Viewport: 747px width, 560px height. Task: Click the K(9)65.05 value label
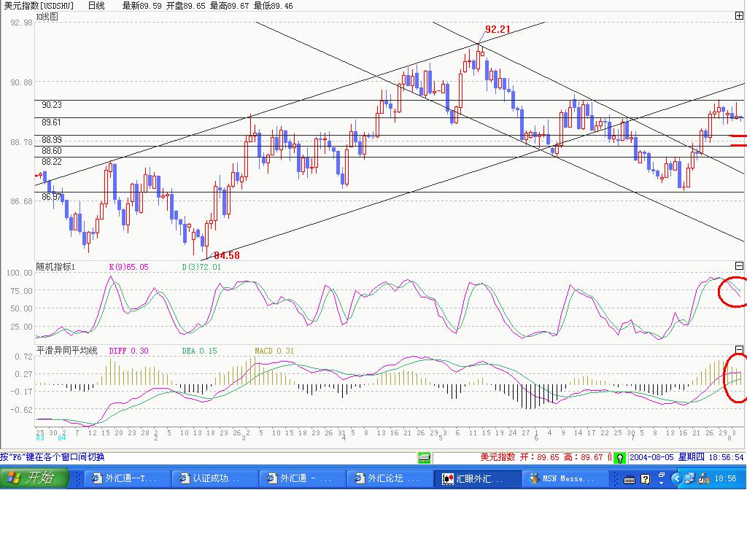tap(128, 267)
